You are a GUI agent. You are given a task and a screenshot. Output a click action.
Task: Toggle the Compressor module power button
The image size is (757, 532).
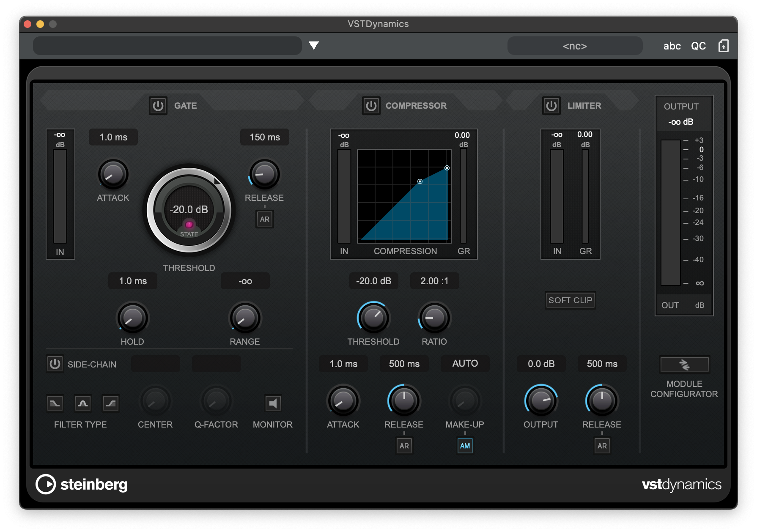371,106
